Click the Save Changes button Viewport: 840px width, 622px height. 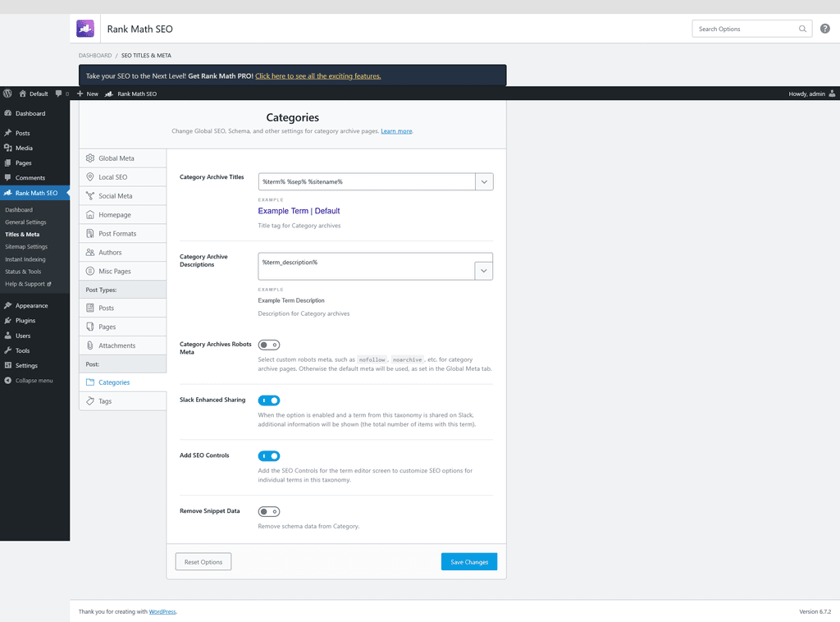[x=469, y=561]
